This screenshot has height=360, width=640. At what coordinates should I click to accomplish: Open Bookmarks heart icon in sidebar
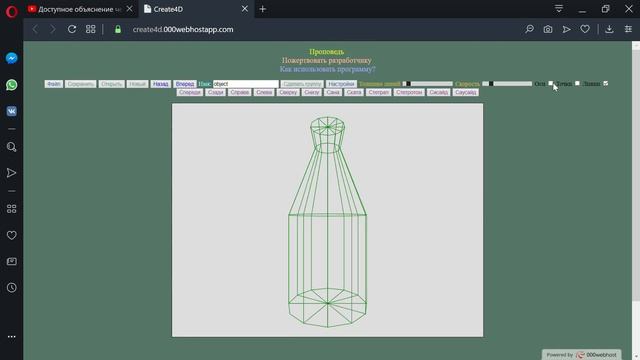click(11, 235)
